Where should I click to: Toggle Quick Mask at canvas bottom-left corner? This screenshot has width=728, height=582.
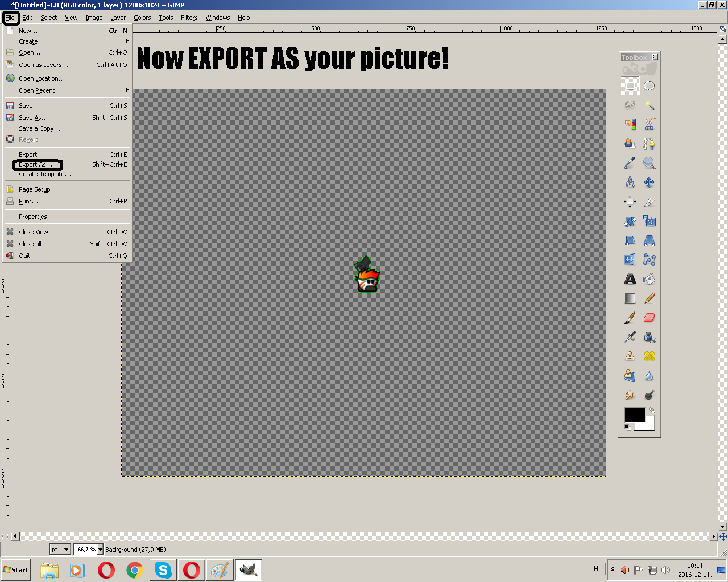point(5,536)
